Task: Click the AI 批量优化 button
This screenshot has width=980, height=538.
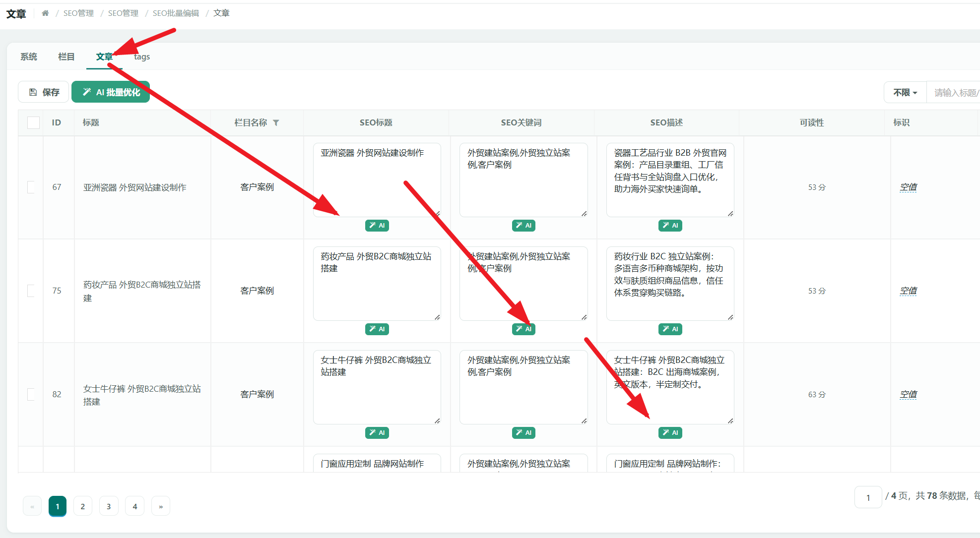Action: [111, 92]
